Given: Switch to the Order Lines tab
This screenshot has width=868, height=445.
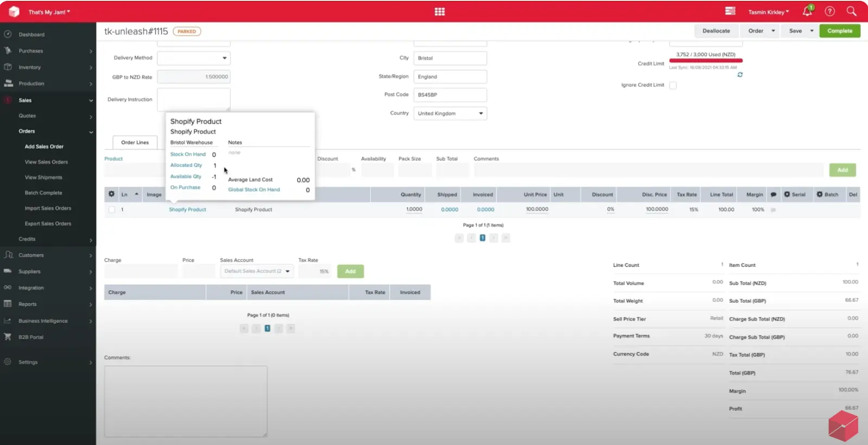Looking at the screenshot, I should click(x=135, y=142).
